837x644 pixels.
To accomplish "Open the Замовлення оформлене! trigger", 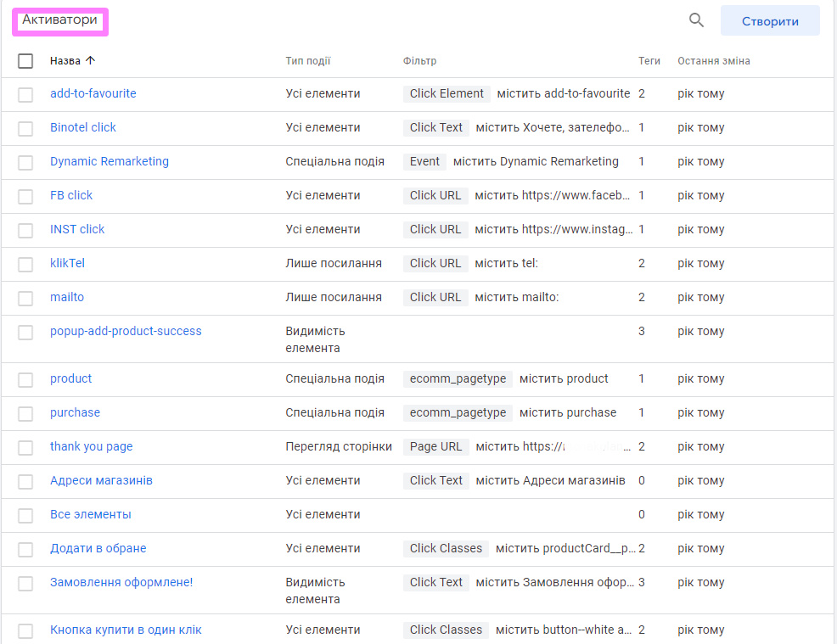I will (x=121, y=582).
